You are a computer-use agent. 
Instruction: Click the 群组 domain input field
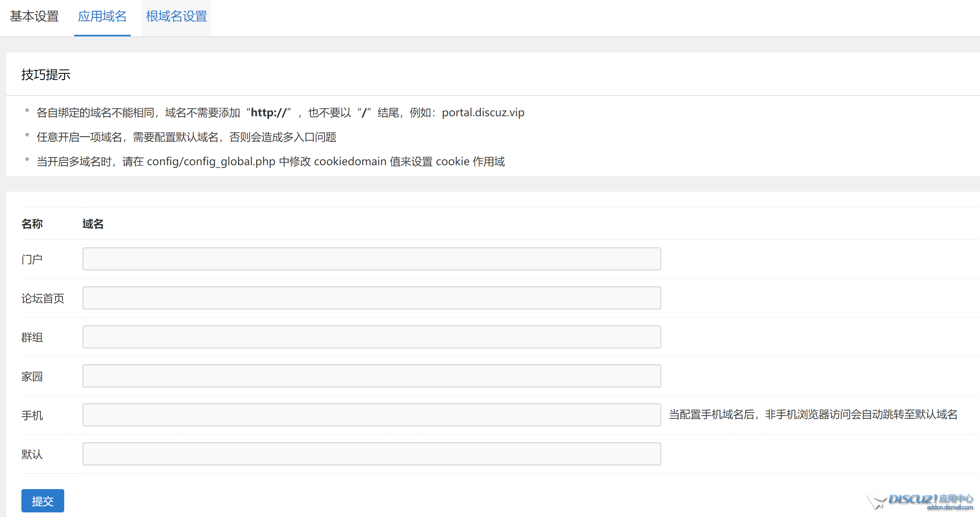(x=372, y=337)
